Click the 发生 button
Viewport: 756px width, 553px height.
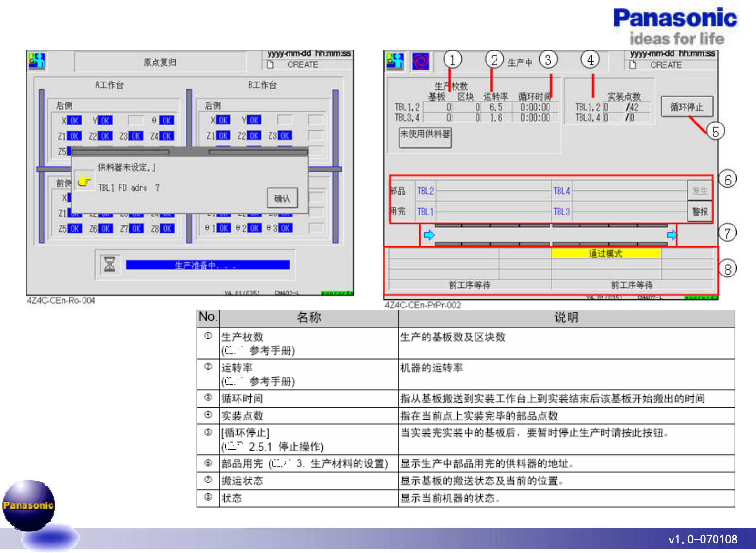[x=700, y=191]
